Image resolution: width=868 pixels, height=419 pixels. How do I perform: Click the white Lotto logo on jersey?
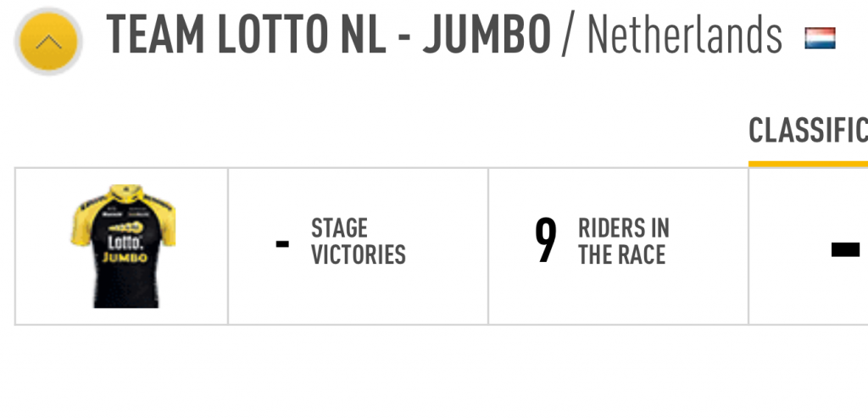pyautogui.click(x=125, y=243)
